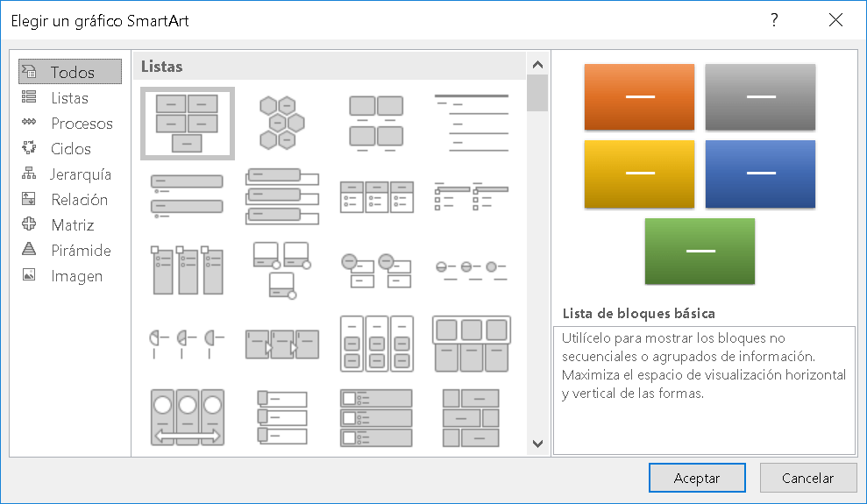Click the yellow preview block
The image size is (867, 504).
click(640, 174)
